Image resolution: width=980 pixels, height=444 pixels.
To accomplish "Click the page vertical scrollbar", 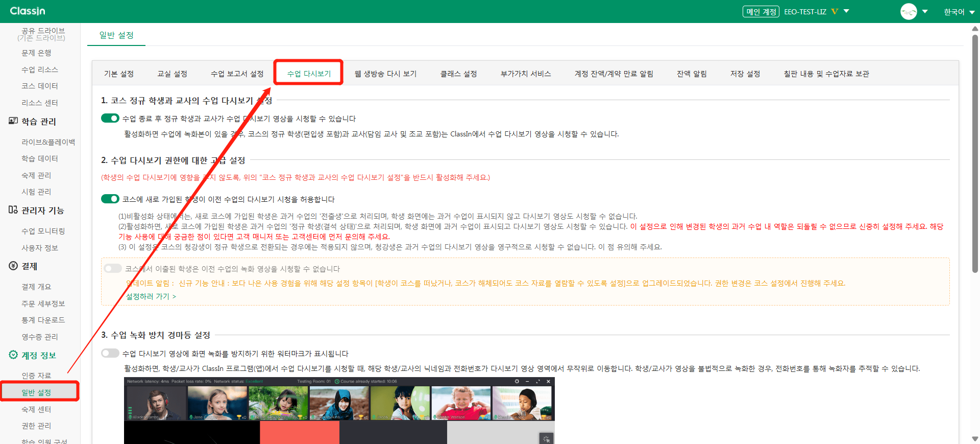I will pos(975,153).
